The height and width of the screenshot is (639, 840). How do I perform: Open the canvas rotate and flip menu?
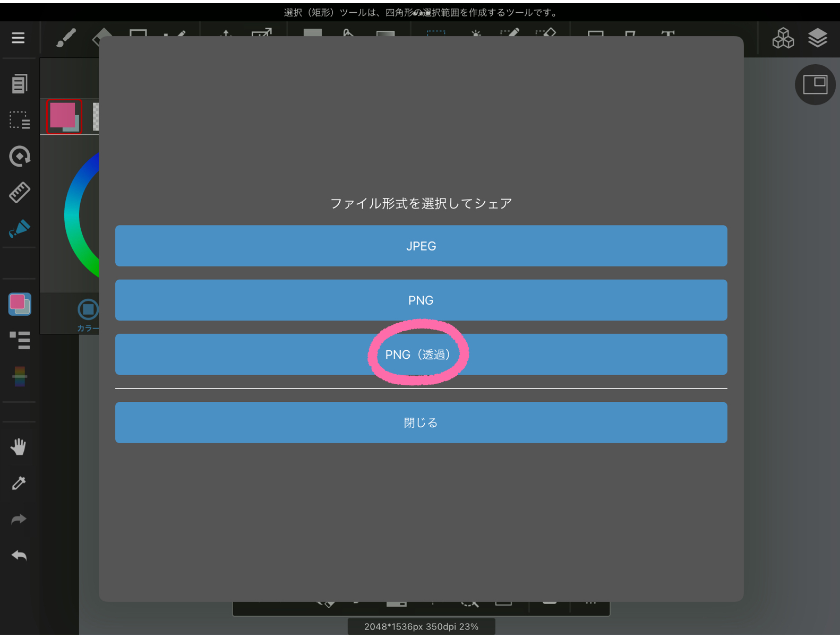(19, 156)
